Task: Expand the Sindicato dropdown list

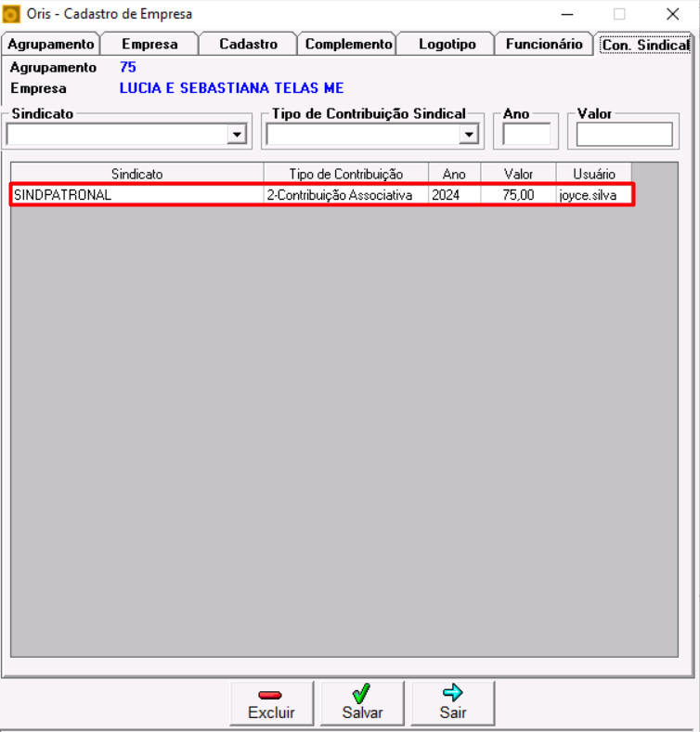Action: coord(238,136)
